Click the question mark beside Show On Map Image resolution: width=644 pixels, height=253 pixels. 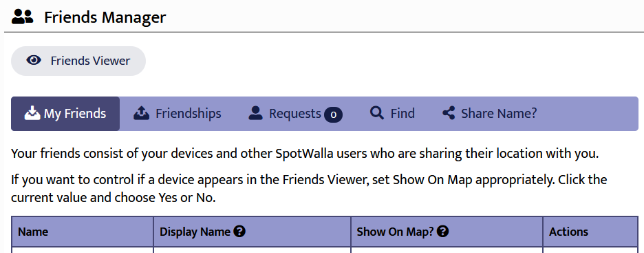click(442, 232)
